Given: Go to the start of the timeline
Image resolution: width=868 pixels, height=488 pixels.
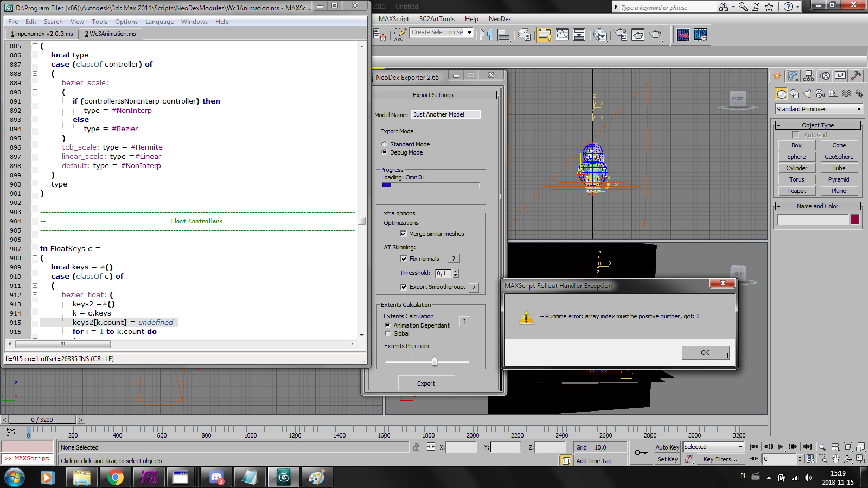Looking at the screenshot, I should [754, 446].
